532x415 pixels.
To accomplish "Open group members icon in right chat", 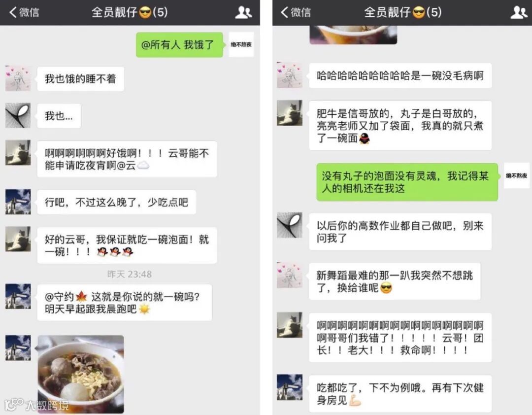I will tap(519, 12).
